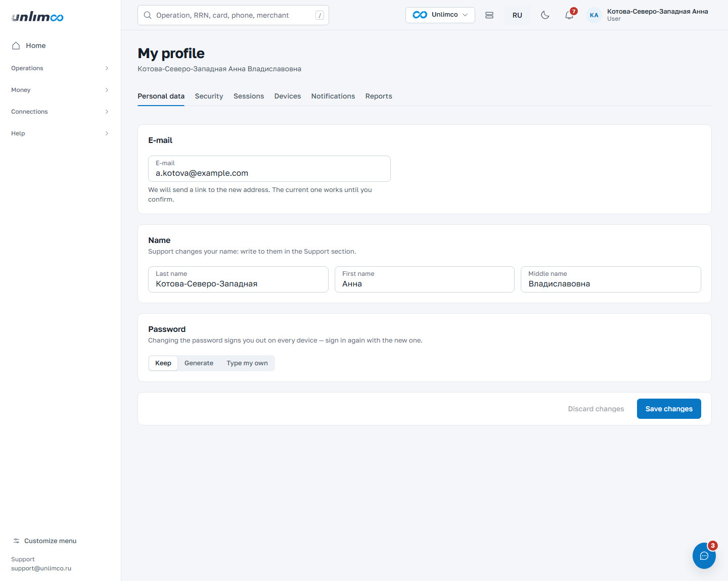The image size is (728, 581).
Task: Go to the Reports tab
Action: pos(379,96)
